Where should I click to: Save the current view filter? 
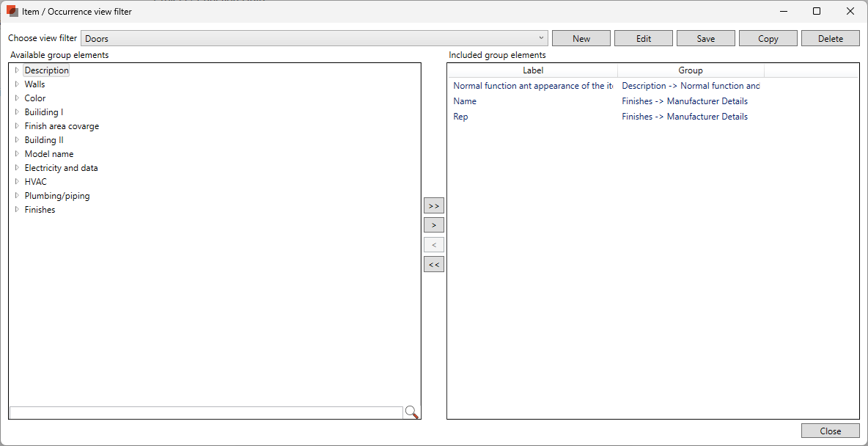(x=705, y=39)
